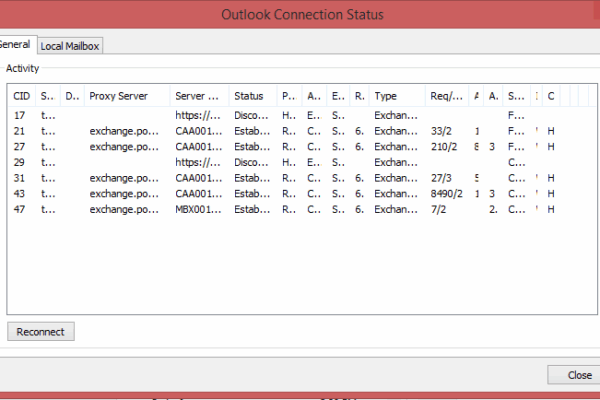Click the Estab... status in row 31

point(252,178)
